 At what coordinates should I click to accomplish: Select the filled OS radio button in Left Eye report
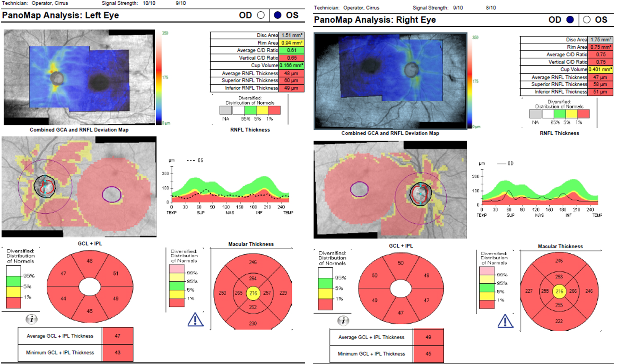(277, 15)
